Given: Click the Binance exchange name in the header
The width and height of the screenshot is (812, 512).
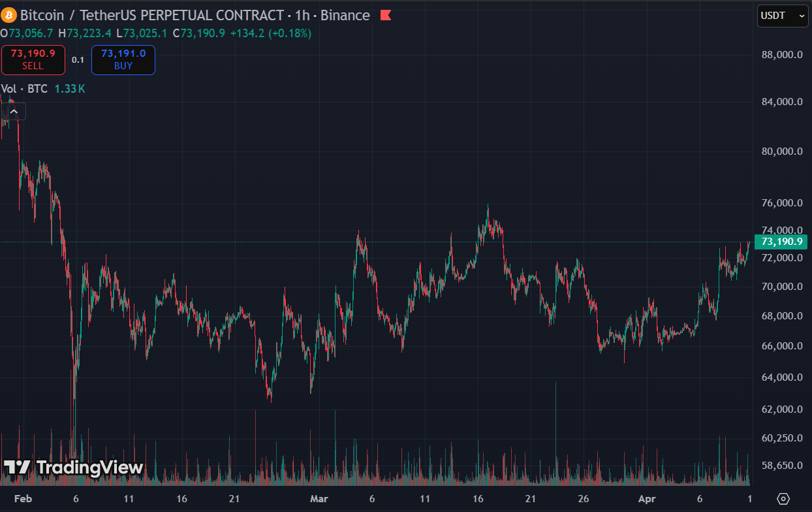Looking at the screenshot, I should tap(346, 15).
